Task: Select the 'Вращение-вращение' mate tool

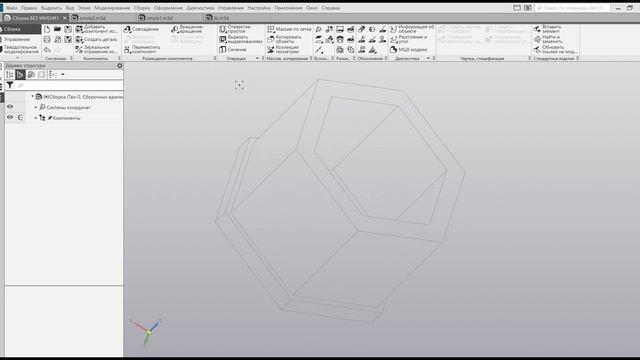Action: click(x=188, y=29)
